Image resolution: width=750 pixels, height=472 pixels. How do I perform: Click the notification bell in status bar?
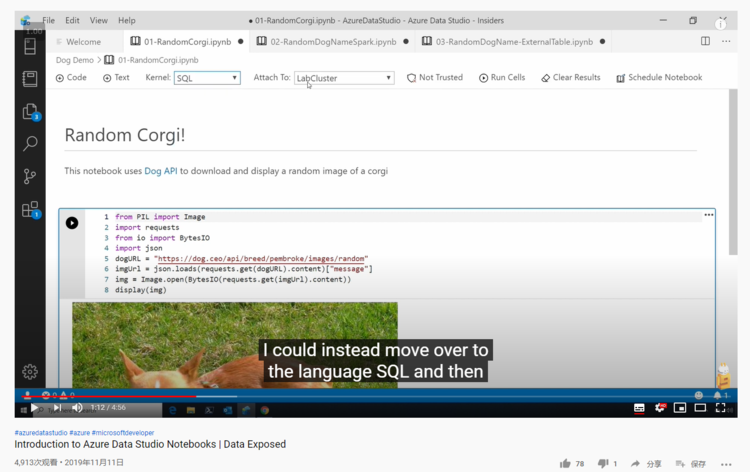tap(717, 395)
